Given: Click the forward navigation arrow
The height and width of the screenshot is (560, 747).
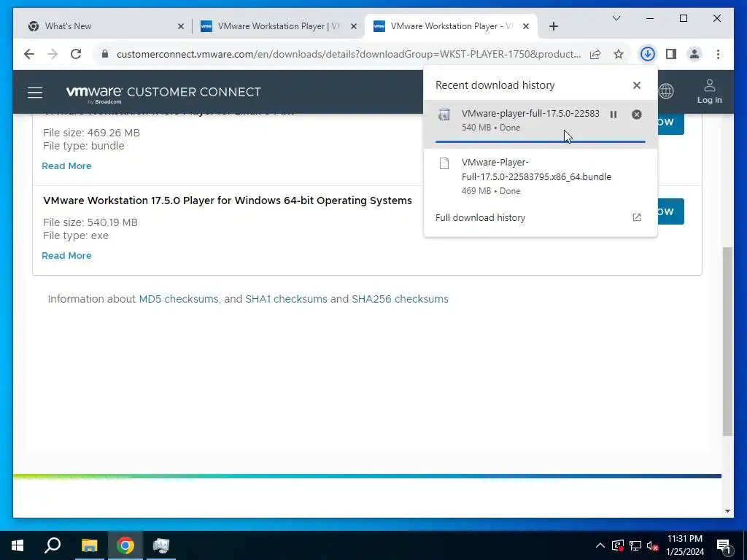Looking at the screenshot, I should (x=53, y=54).
